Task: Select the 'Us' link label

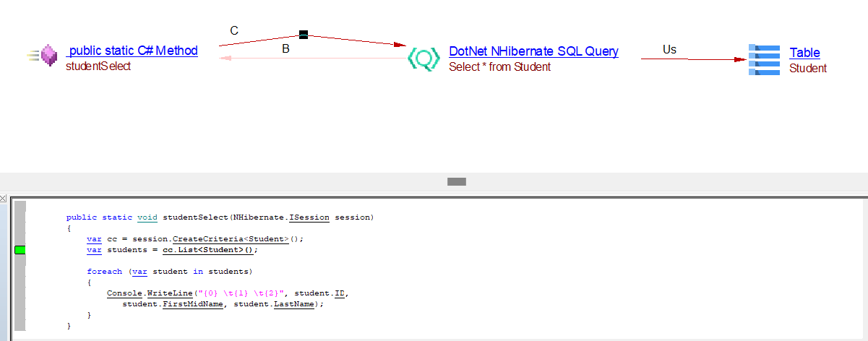Action: point(669,49)
